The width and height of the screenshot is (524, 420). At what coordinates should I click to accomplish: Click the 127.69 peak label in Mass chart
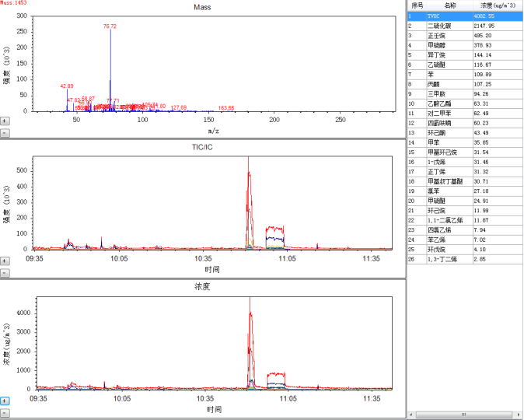179,107
